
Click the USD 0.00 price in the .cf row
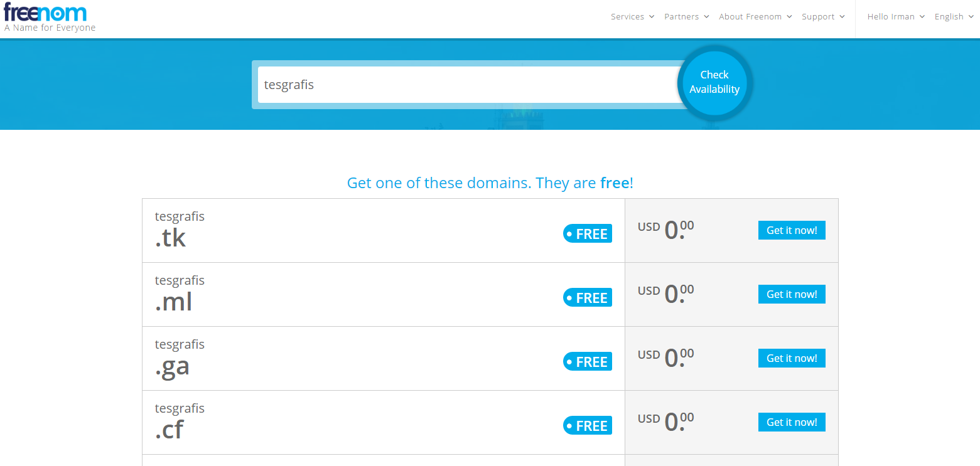pos(666,422)
